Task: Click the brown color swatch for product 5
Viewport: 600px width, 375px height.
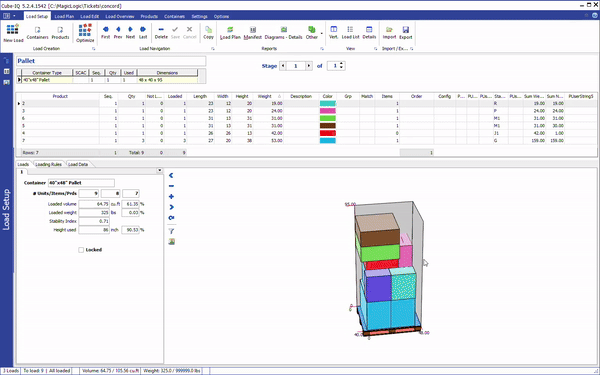Action: (x=328, y=126)
